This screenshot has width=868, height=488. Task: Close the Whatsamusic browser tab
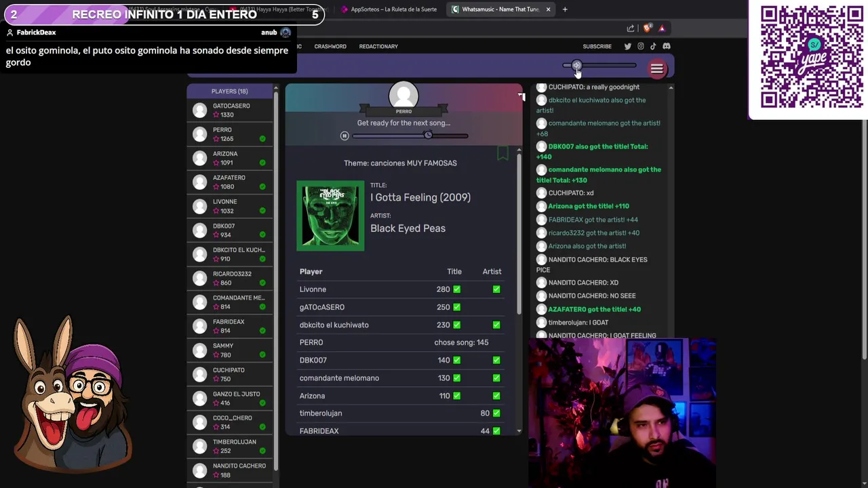tap(548, 9)
